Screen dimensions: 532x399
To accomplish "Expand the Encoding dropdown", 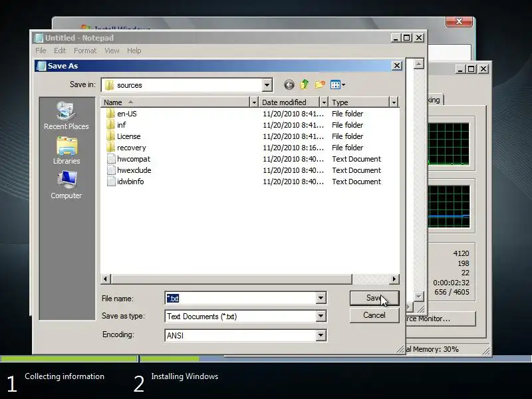I will click(x=321, y=336).
